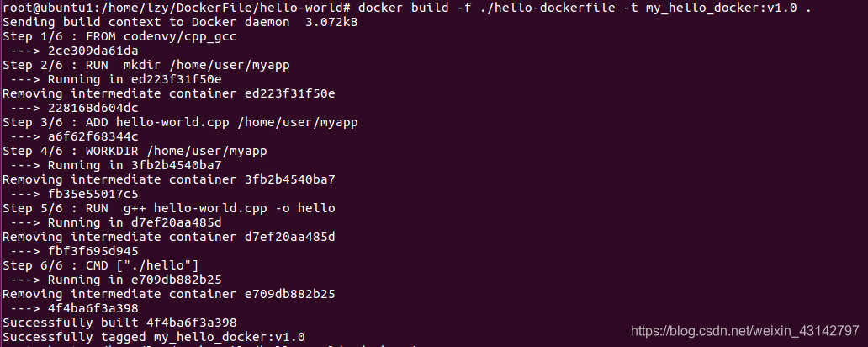Select the Step 3/6 ADD hello-world.cpp line
The width and height of the screenshot is (868, 347).
coord(180,122)
